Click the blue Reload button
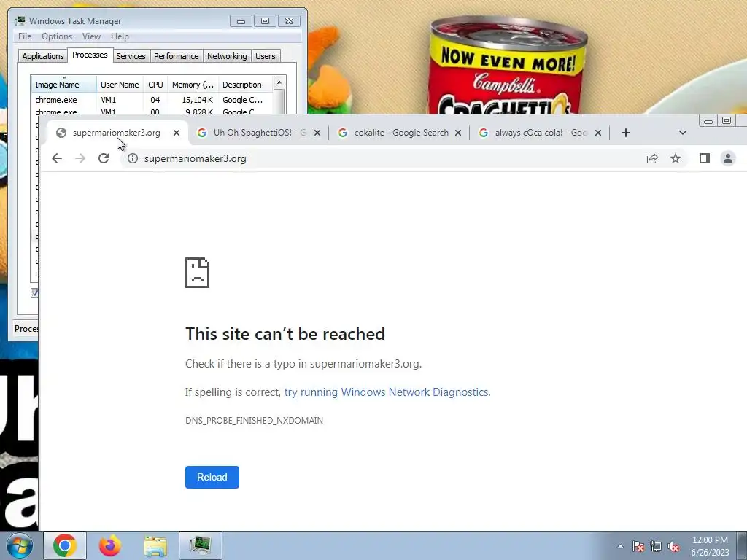 point(212,477)
